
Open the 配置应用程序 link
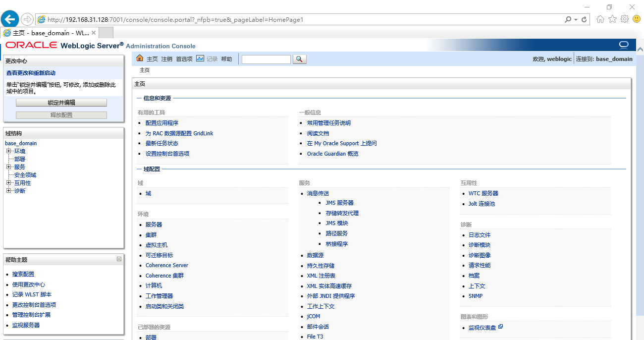point(162,123)
